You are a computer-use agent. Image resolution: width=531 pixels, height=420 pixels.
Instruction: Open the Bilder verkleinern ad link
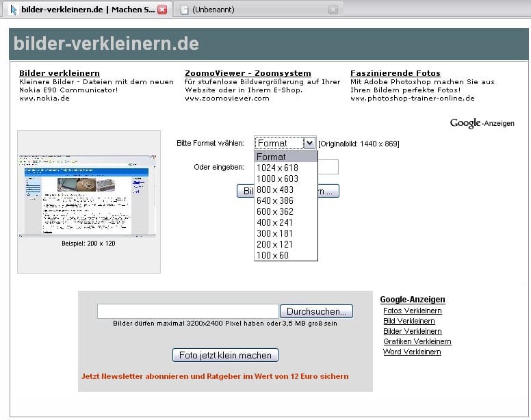point(60,73)
